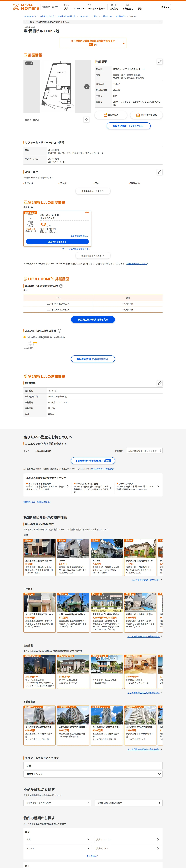Expand the notice bar chevron

click(x=160, y=22)
